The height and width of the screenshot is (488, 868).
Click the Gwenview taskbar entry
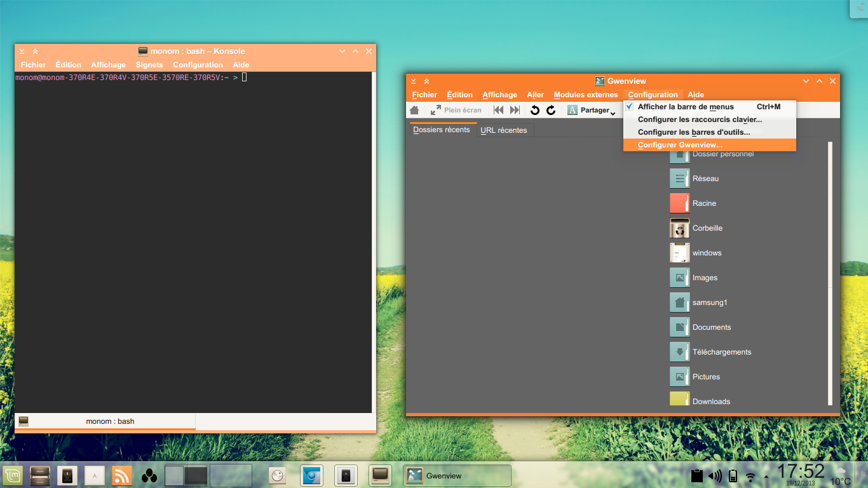click(457, 475)
